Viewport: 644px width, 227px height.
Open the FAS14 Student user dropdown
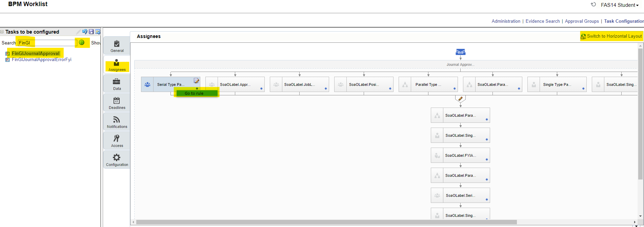[x=619, y=5]
